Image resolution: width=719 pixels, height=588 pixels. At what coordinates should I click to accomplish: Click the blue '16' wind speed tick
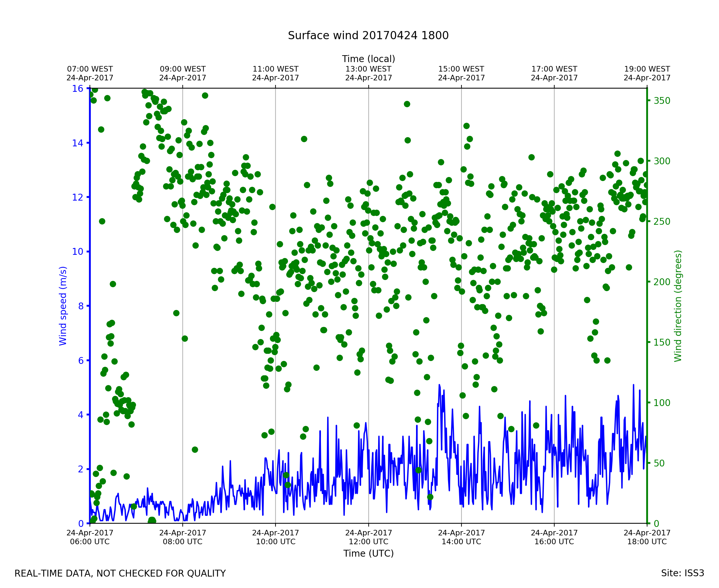(77, 89)
